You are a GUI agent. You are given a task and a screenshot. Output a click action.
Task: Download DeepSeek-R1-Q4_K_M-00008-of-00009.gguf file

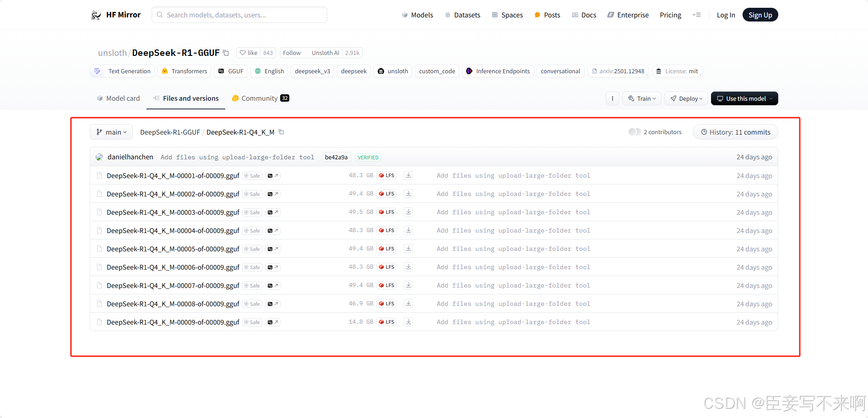click(408, 304)
